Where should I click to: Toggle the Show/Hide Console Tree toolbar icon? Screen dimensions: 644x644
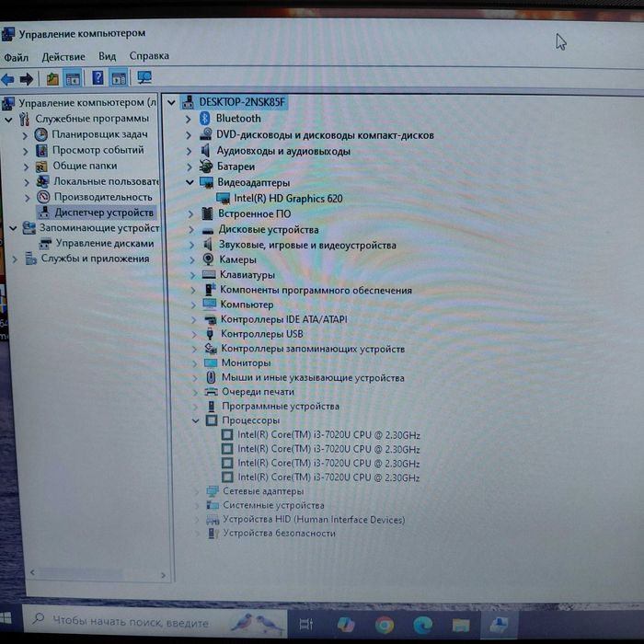73,79
